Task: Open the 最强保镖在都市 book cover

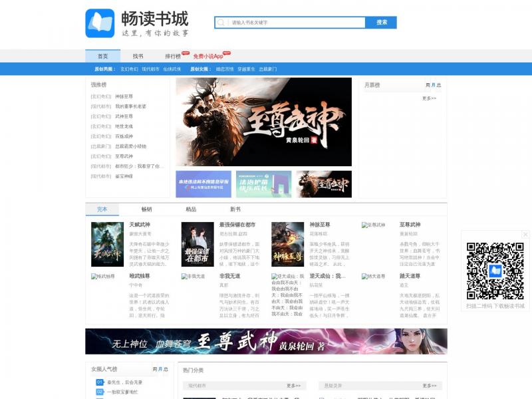Action: (198, 244)
